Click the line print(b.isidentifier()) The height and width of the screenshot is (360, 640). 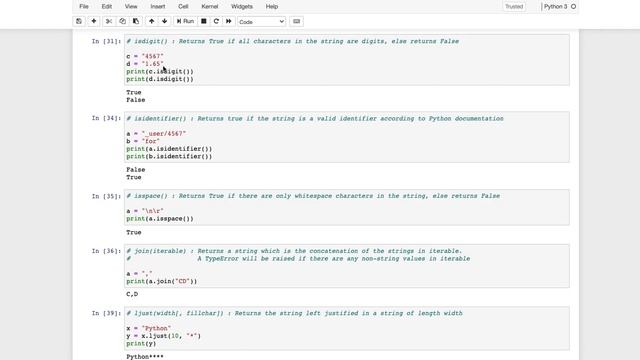click(x=169, y=157)
